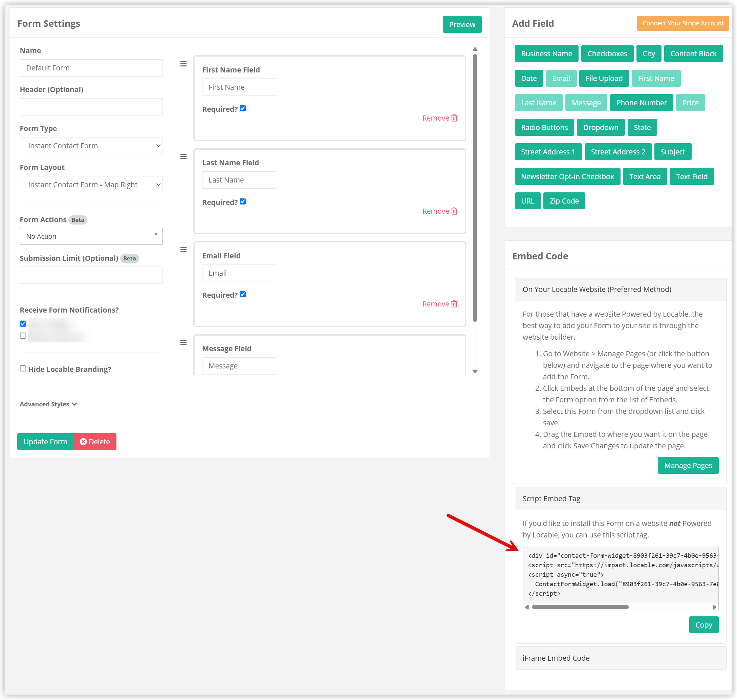737x700 pixels.
Task: Click the Preview button
Action: [x=462, y=25]
